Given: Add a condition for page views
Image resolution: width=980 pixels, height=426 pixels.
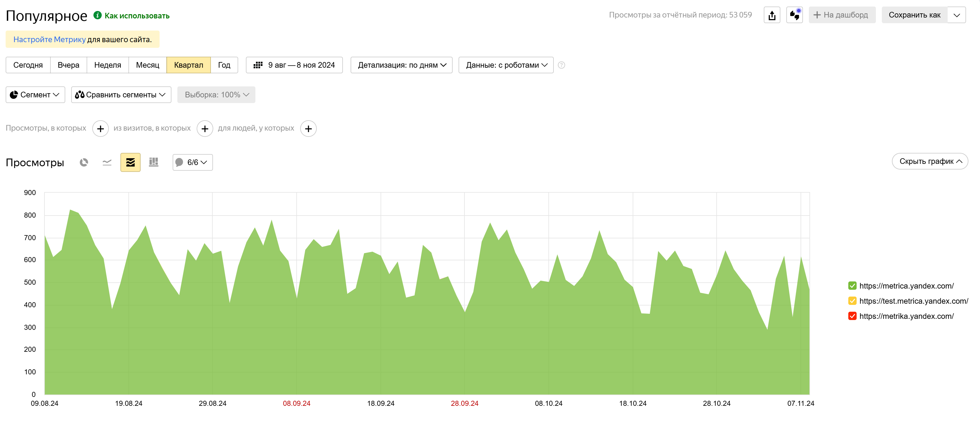Looking at the screenshot, I should coord(101,129).
